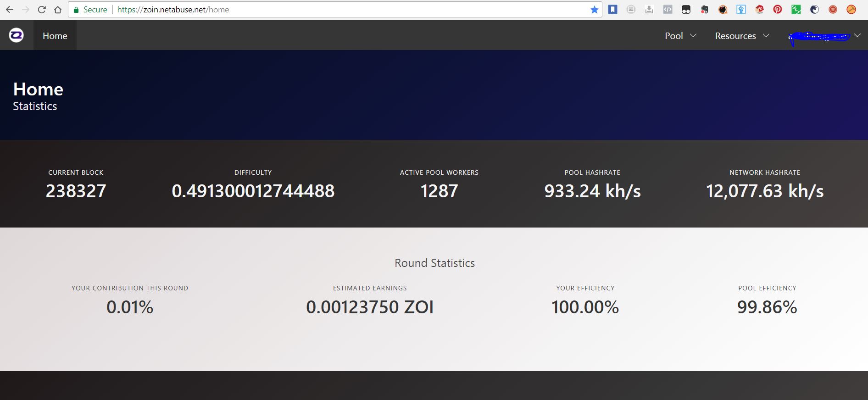
Task: Click the browser forward arrow
Action: tap(26, 10)
